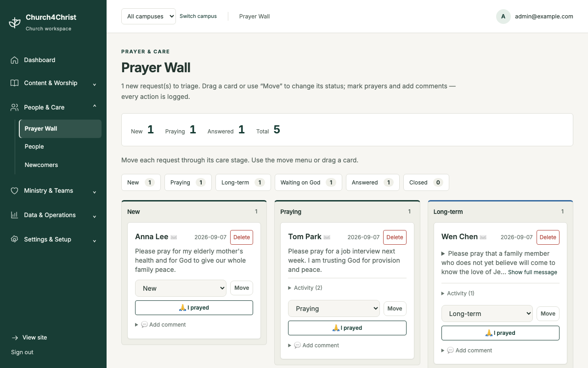Viewport: 588px width, 368px height.
Task: Open the People sidebar item
Action: 60,147
